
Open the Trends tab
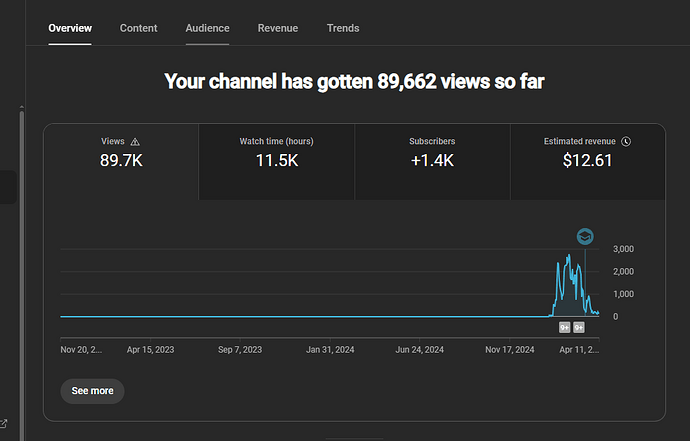click(x=343, y=28)
